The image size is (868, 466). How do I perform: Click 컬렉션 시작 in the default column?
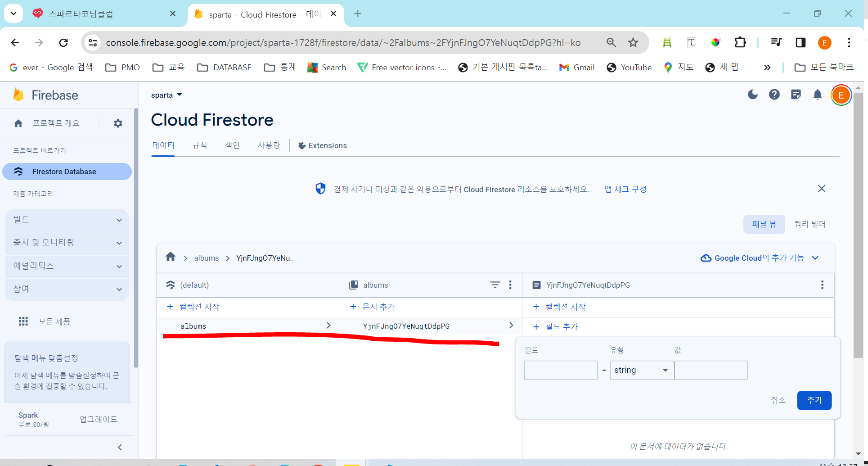coord(193,307)
